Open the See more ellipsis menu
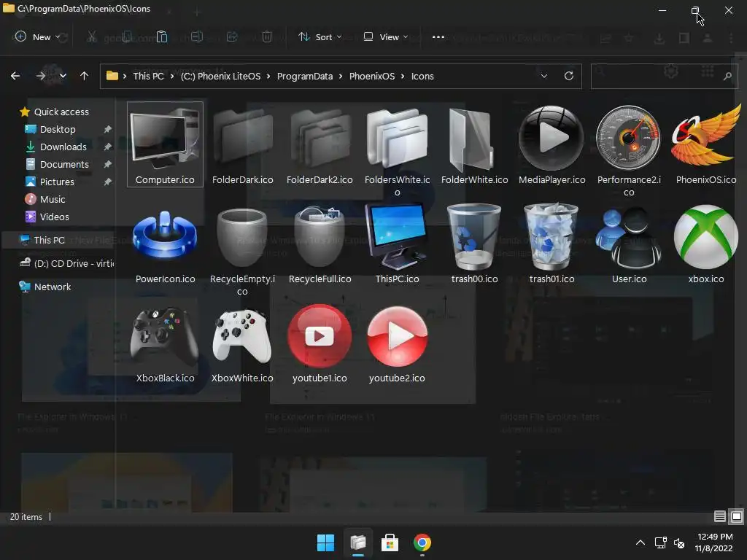The width and height of the screenshot is (747, 560). pyautogui.click(x=438, y=36)
